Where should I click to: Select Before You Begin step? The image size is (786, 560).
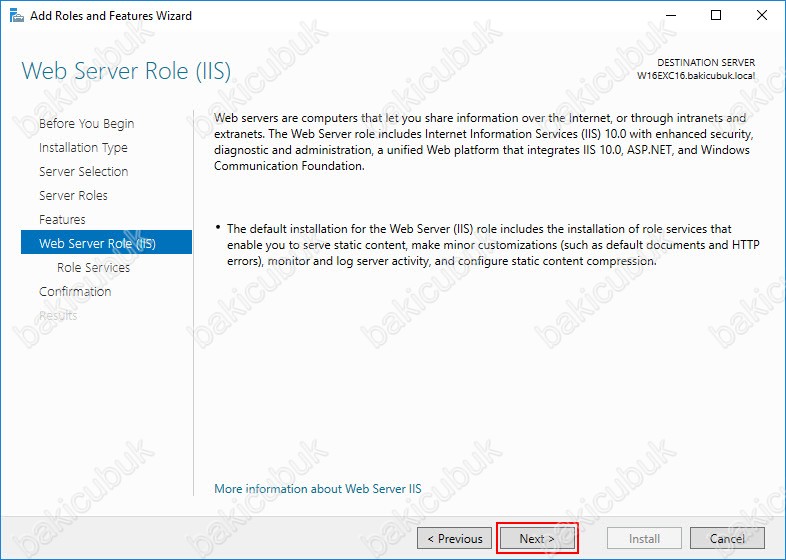86,123
